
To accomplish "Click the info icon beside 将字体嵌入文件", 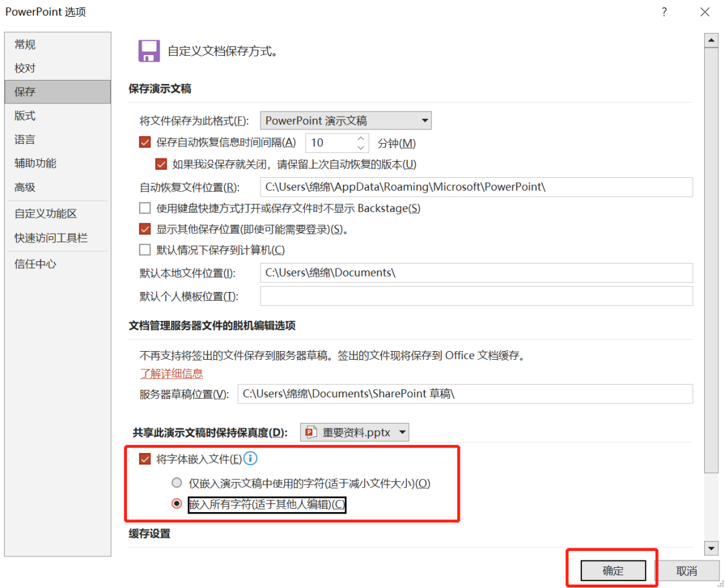I will coord(250,458).
